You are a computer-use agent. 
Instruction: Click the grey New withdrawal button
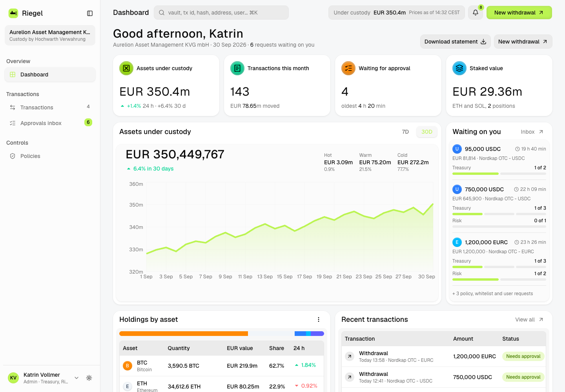(x=523, y=42)
